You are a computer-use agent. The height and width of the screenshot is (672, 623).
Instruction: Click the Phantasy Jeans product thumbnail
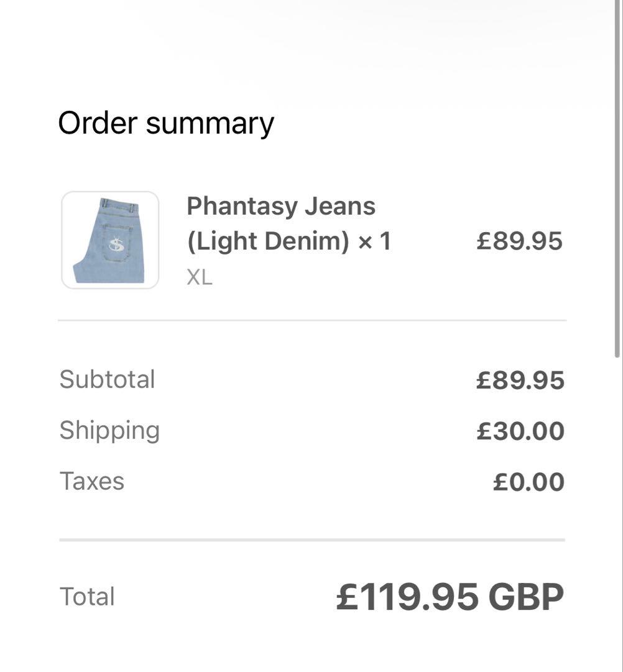click(110, 240)
